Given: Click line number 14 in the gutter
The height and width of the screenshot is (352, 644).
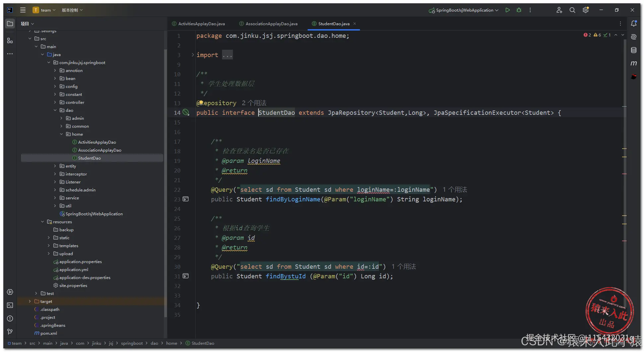Looking at the screenshot, I should coord(177,112).
